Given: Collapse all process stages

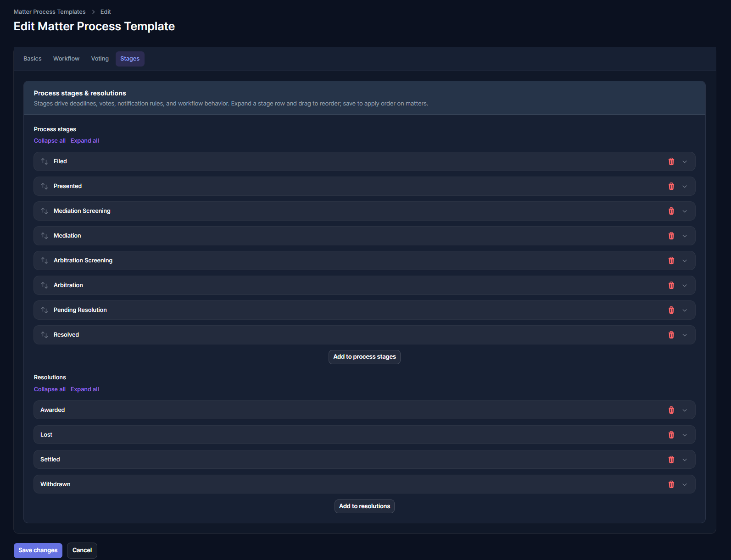Looking at the screenshot, I should 50,141.
